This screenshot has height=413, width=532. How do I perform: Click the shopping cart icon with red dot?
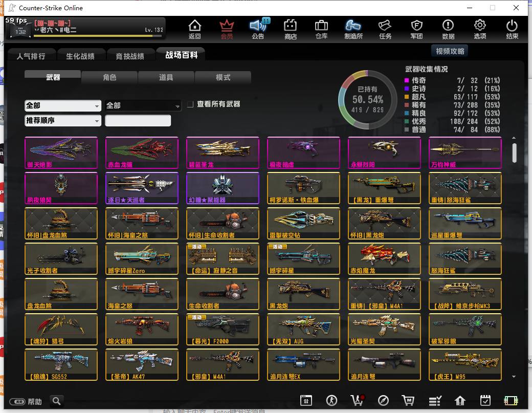tap(358, 401)
